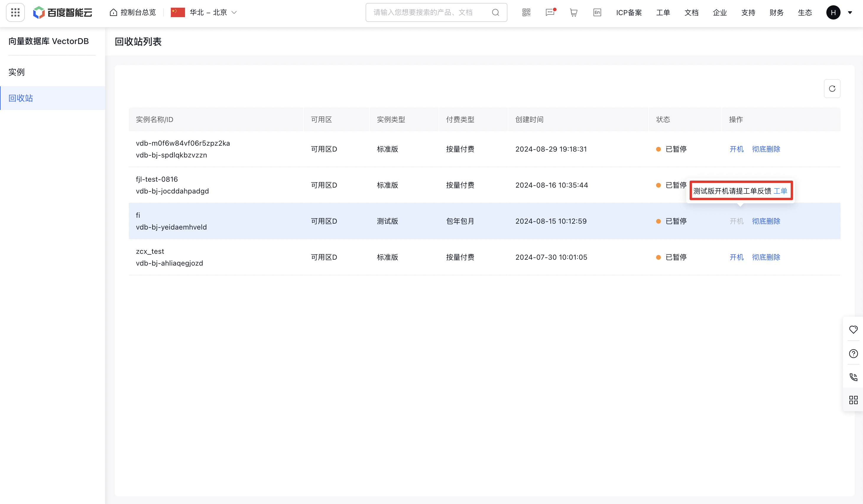Focus the product search input field
This screenshot has height=504, width=863.
click(x=436, y=13)
